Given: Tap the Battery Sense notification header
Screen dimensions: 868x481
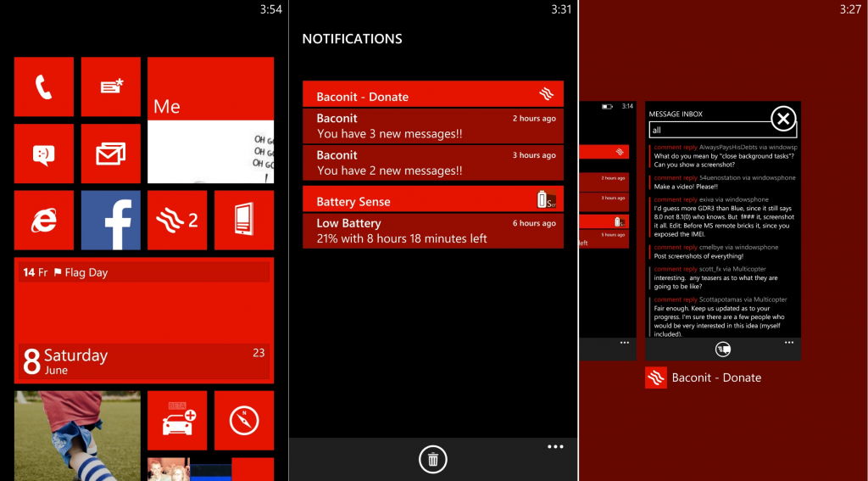Looking at the screenshot, I should pyautogui.click(x=433, y=199).
